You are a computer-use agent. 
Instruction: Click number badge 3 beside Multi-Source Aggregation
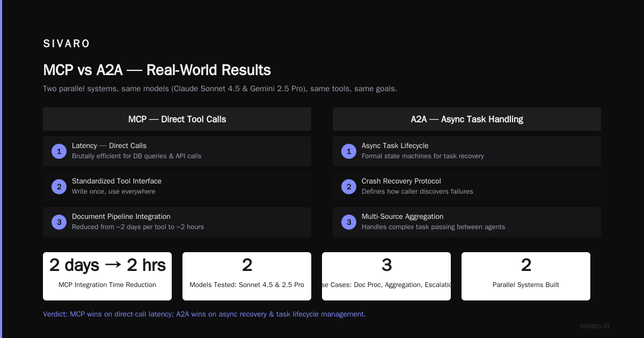pos(349,222)
